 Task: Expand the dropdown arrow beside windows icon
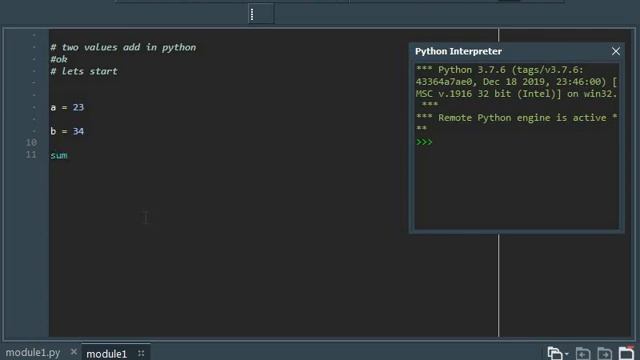(x=567, y=354)
